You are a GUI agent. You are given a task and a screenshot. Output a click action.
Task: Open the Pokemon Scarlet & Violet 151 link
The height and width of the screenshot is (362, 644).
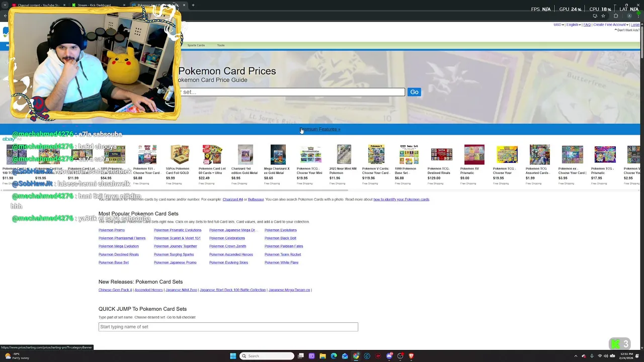point(177,238)
